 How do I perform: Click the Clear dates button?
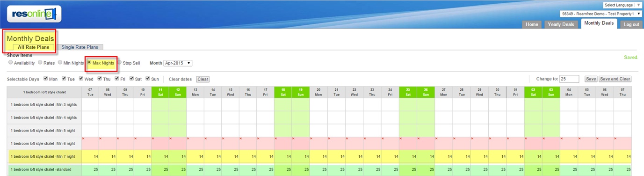[203, 79]
